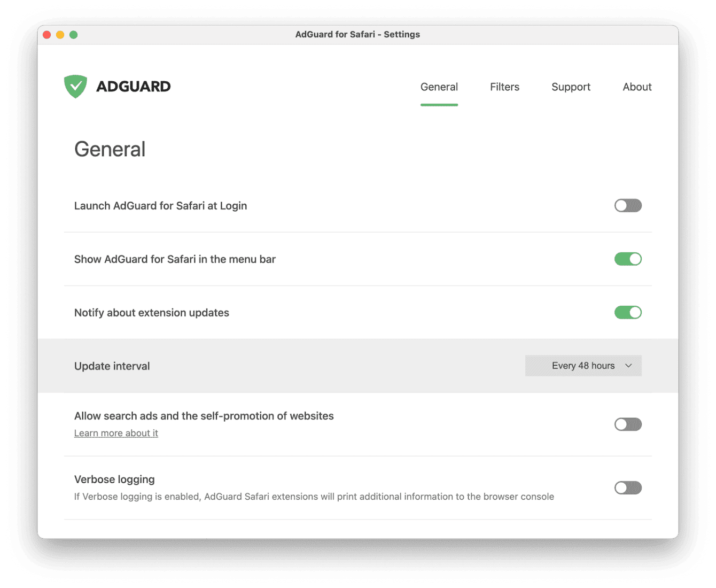Select the General navigation tab

point(439,87)
